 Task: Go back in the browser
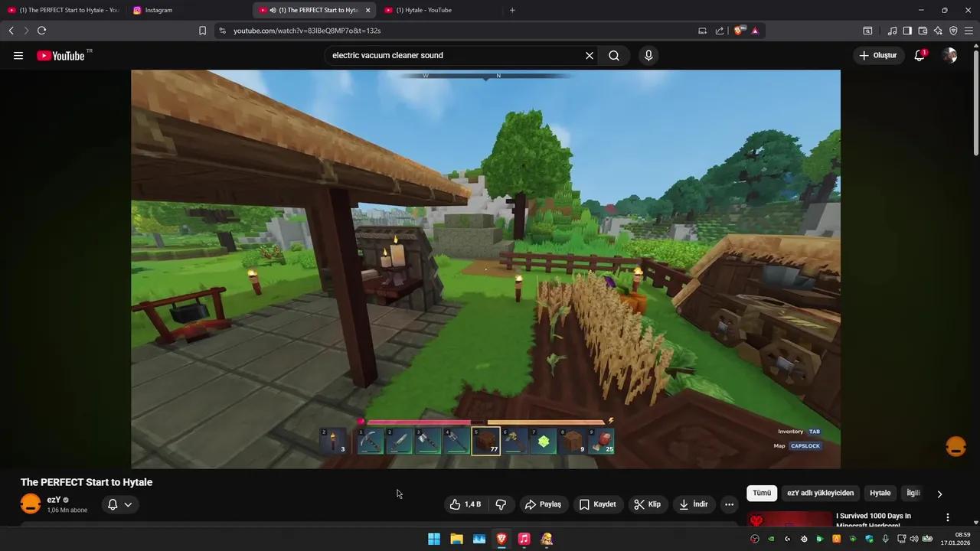[11, 31]
